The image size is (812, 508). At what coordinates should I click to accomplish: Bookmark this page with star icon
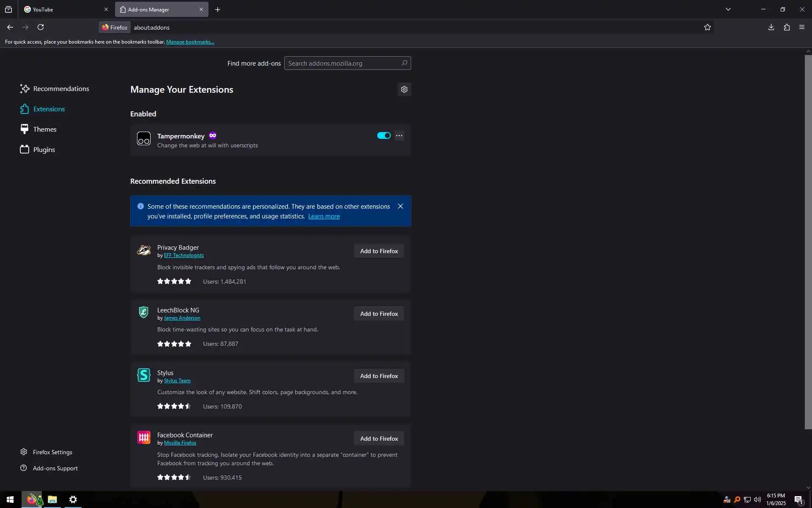(708, 28)
